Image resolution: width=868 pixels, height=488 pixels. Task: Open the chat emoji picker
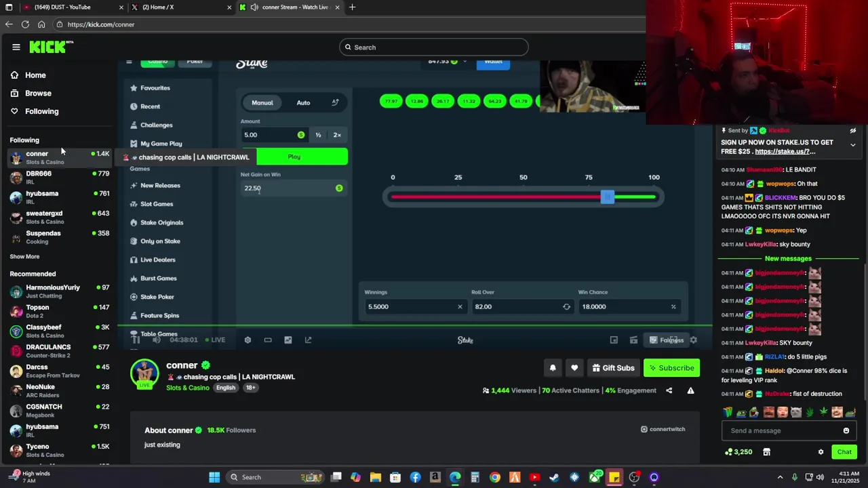(x=846, y=430)
